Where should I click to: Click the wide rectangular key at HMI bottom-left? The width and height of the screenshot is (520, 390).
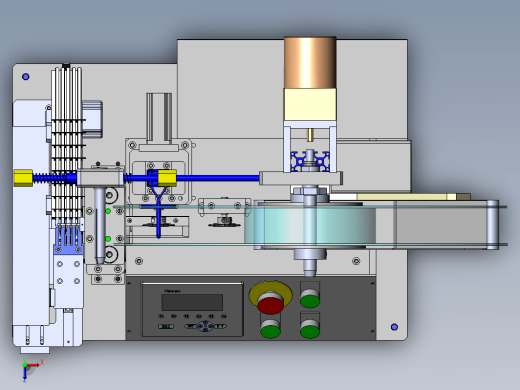tap(166, 326)
